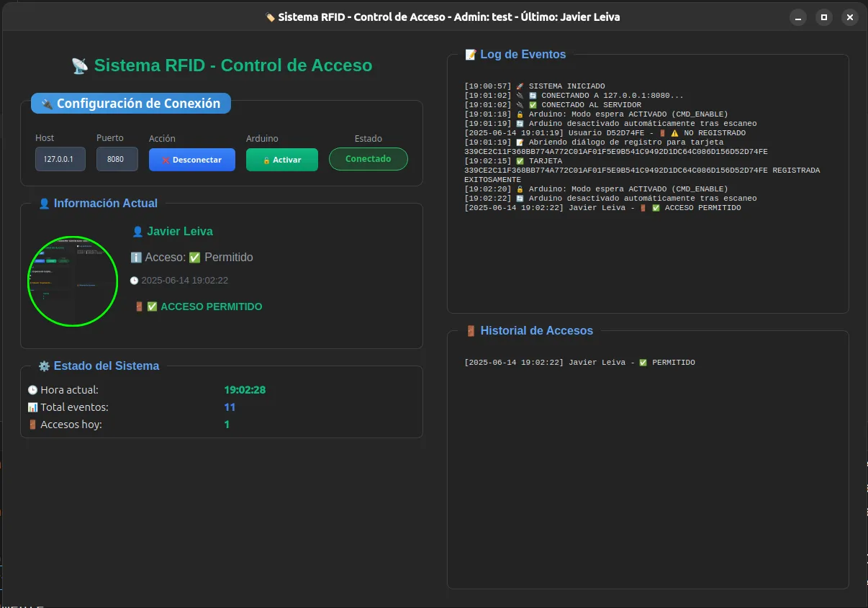Click the person icon beside Javier Leiva name
The height and width of the screenshot is (608, 868).
point(137,232)
